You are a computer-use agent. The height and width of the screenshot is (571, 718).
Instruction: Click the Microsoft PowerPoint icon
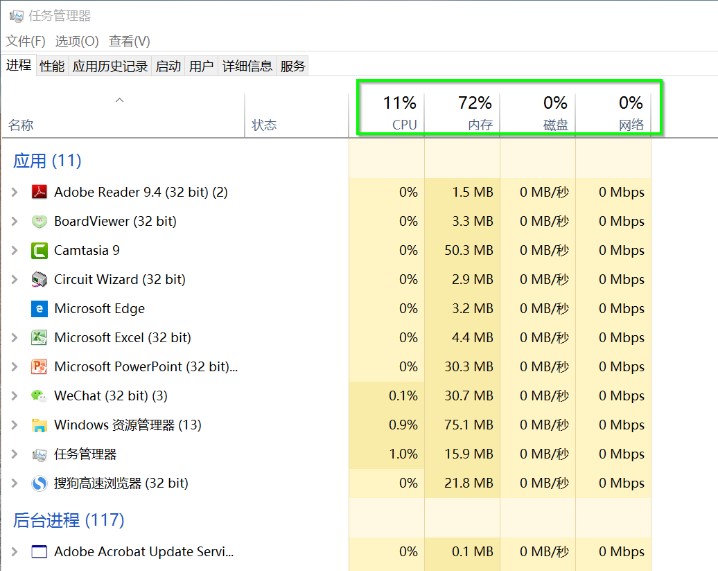[x=39, y=367]
